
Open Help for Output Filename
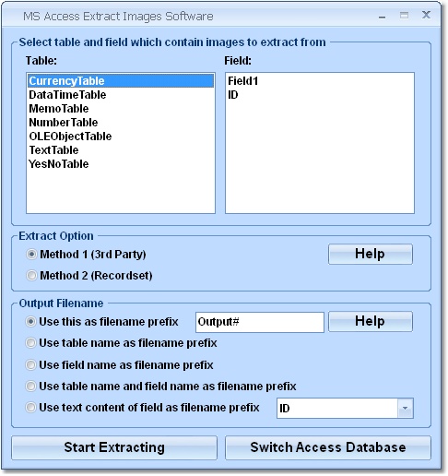tap(371, 321)
